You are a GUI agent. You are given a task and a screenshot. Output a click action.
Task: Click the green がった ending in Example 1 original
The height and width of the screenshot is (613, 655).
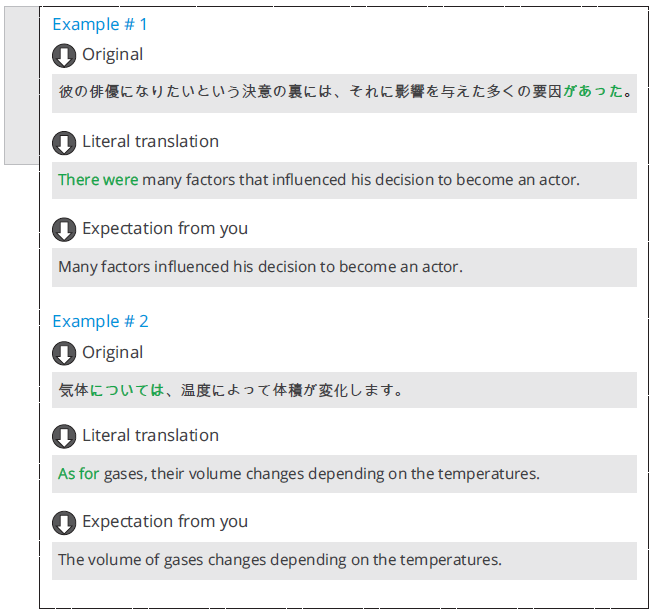click(593, 91)
